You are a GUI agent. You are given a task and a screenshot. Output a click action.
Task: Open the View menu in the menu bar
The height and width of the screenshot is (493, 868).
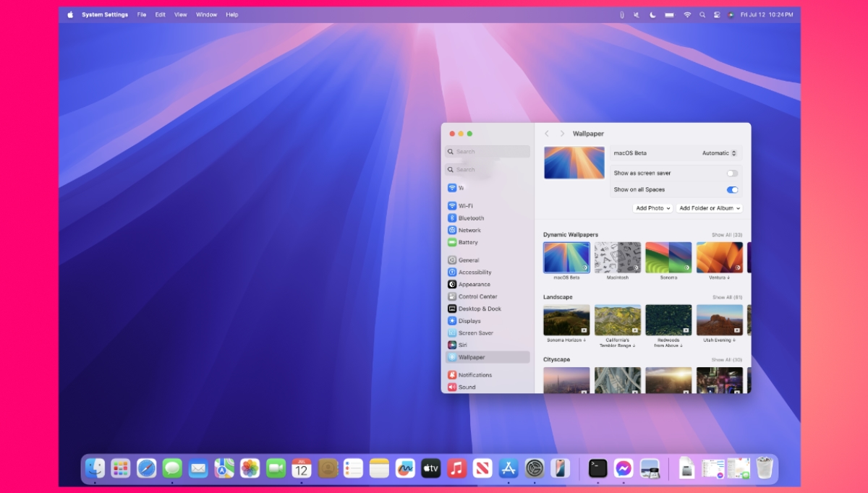180,14
